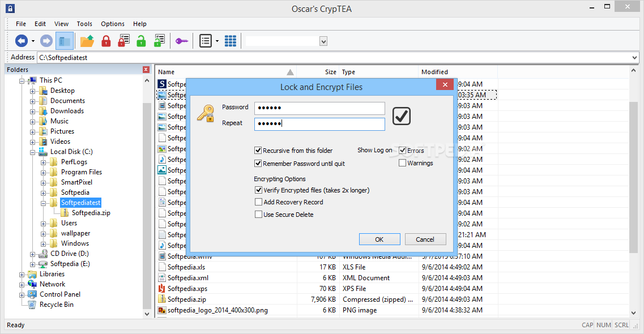644x334 pixels.
Task: Toggle the Errors log checkbox
Action: click(403, 151)
